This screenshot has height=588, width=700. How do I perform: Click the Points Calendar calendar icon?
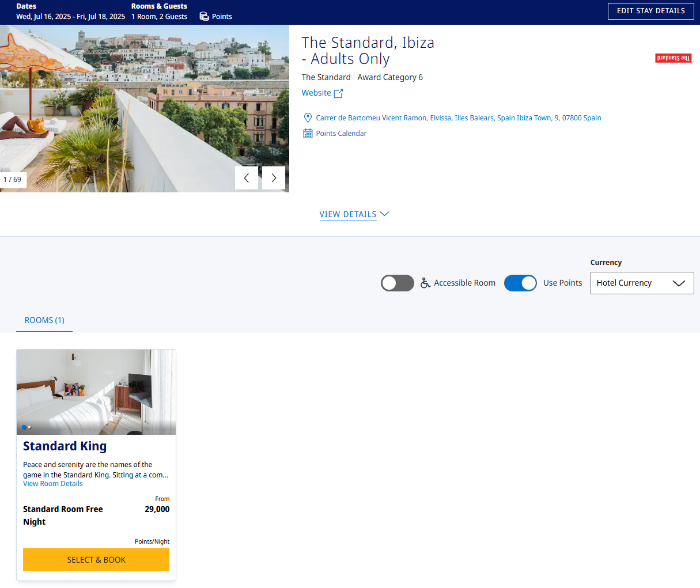(308, 134)
